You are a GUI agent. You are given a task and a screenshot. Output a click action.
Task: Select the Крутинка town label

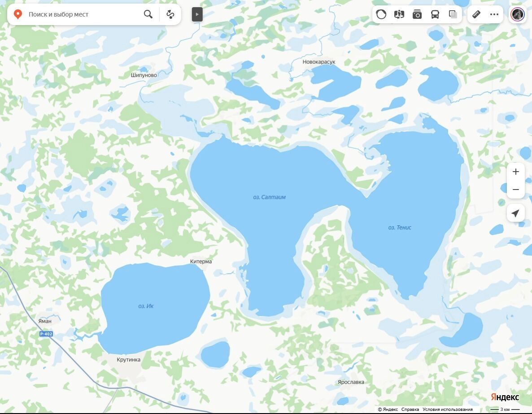[x=129, y=360]
